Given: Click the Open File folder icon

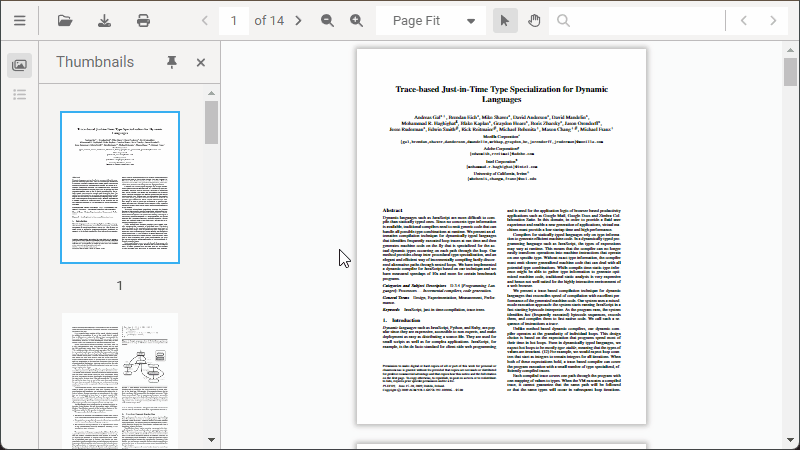Looking at the screenshot, I should [x=65, y=20].
